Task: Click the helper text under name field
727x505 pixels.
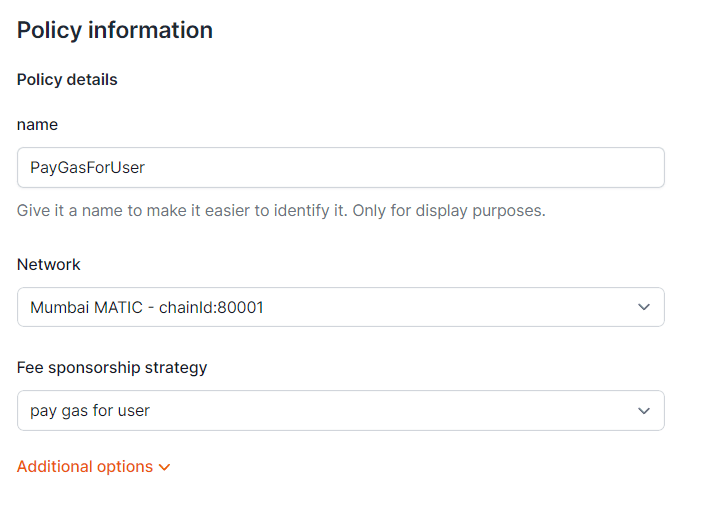Action: (x=281, y=211)
